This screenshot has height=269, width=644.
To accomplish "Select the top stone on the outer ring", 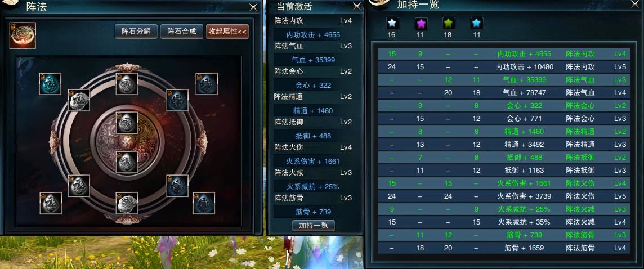I will [x=127, y=84].
